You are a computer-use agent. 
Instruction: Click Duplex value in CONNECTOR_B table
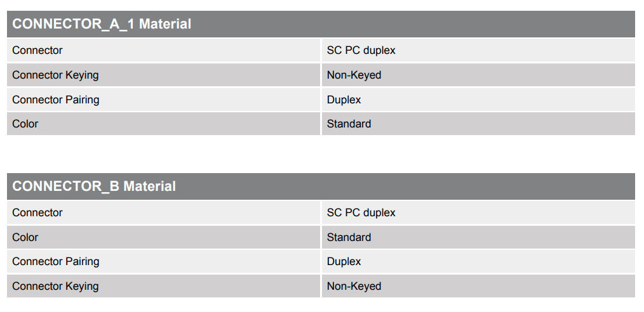(344, 261)
